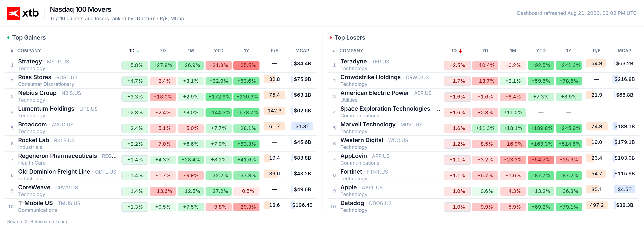Viewport: 644px width, 228px height.
Task: Click Consumer Discretionary sector label
Action: [46, 84]
